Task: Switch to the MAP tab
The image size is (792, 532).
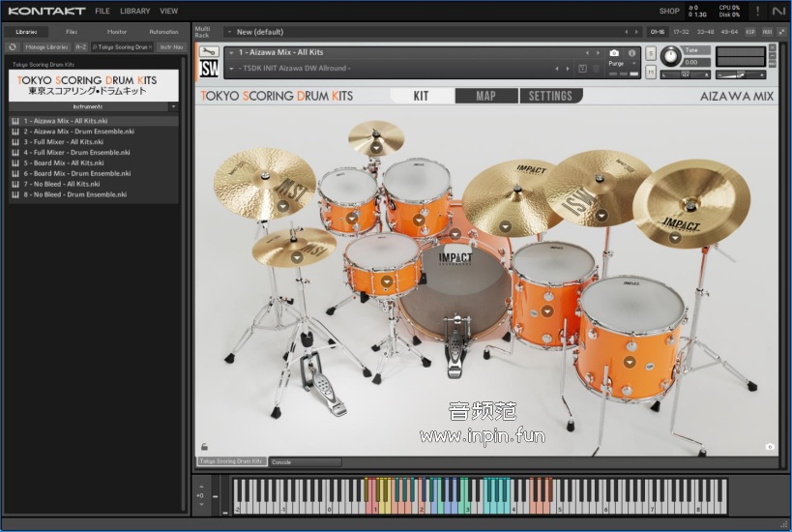Action: 485,96
